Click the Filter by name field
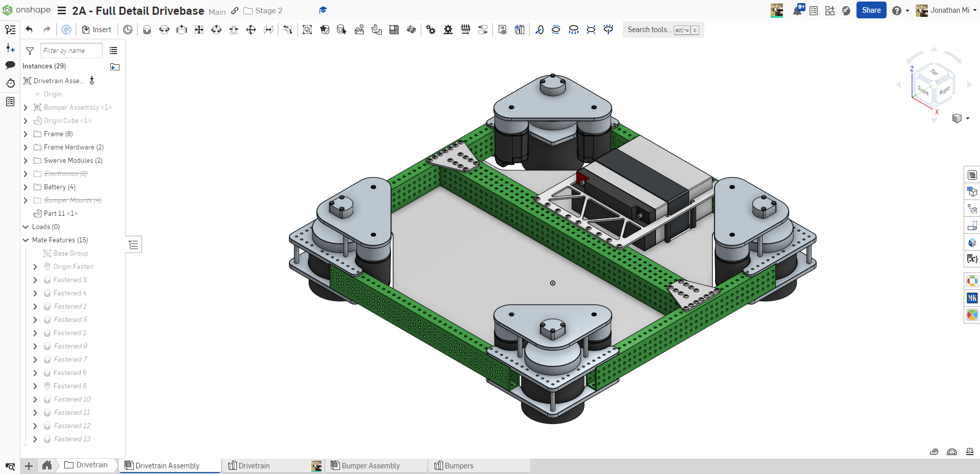Screen dimensions: 980x474 [71, 51]
